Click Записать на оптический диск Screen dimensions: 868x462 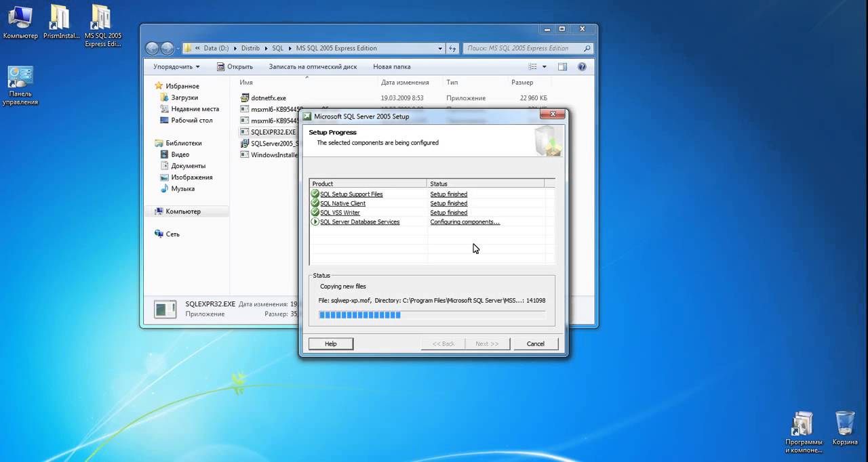[x=313, y=67]
